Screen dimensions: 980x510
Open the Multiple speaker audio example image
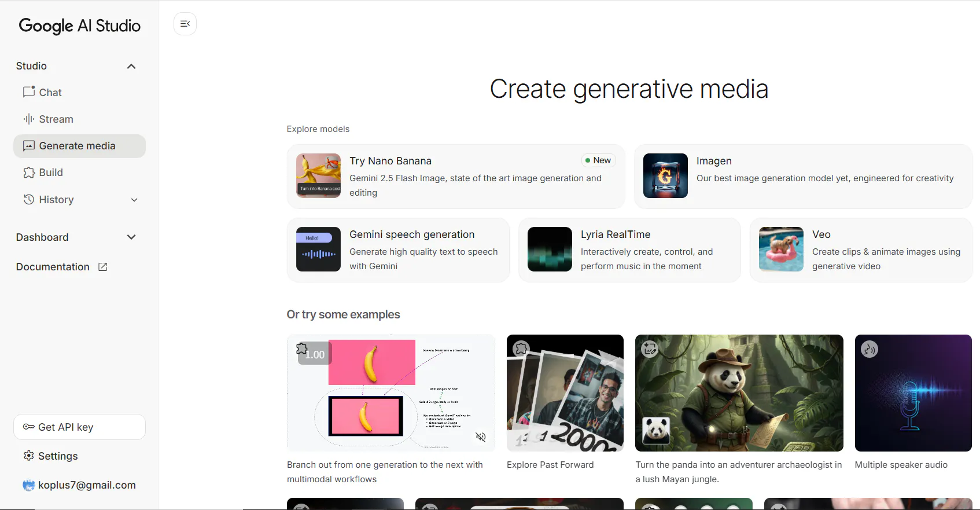point(913,393)
